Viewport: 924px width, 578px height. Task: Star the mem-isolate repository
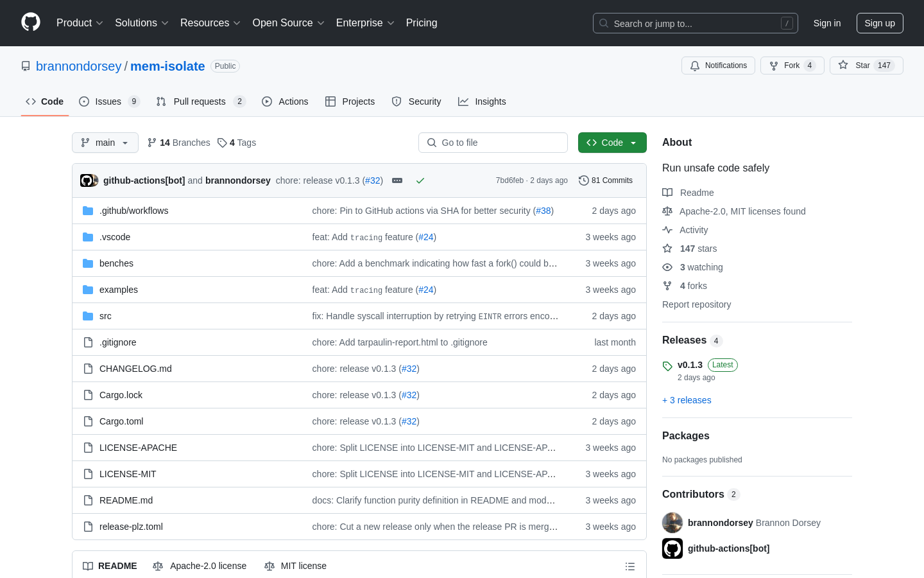coord(866,66)
